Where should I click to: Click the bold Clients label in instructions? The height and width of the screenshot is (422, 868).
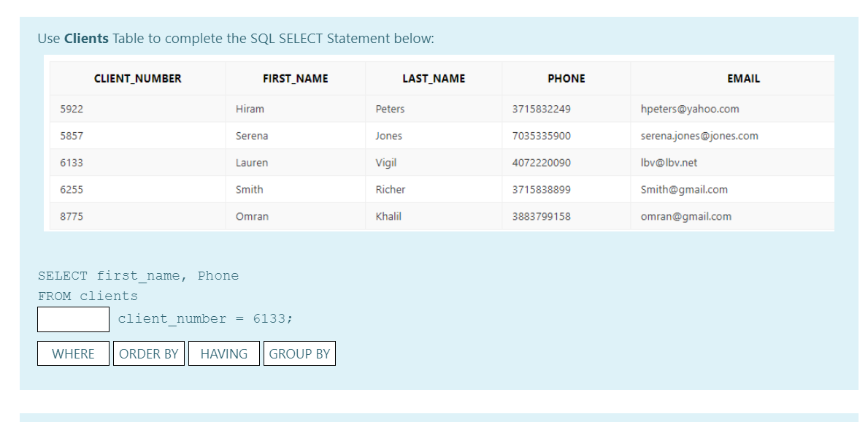pyautogui.click(x=88, y=38)
